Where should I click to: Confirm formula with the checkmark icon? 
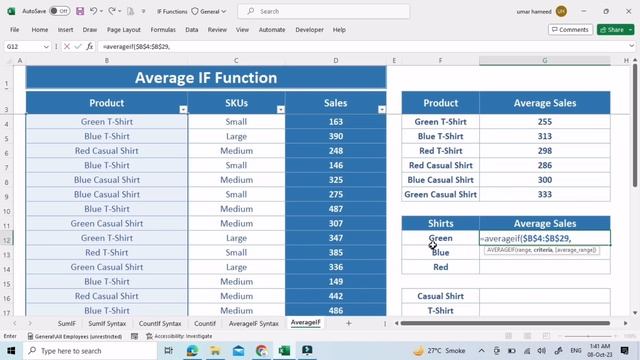click(x=78, y=47)
